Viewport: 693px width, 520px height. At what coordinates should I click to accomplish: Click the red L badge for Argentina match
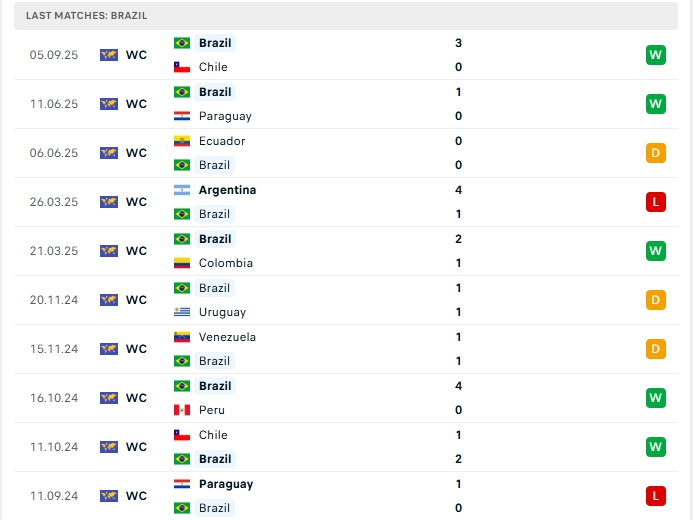(655, 202)
